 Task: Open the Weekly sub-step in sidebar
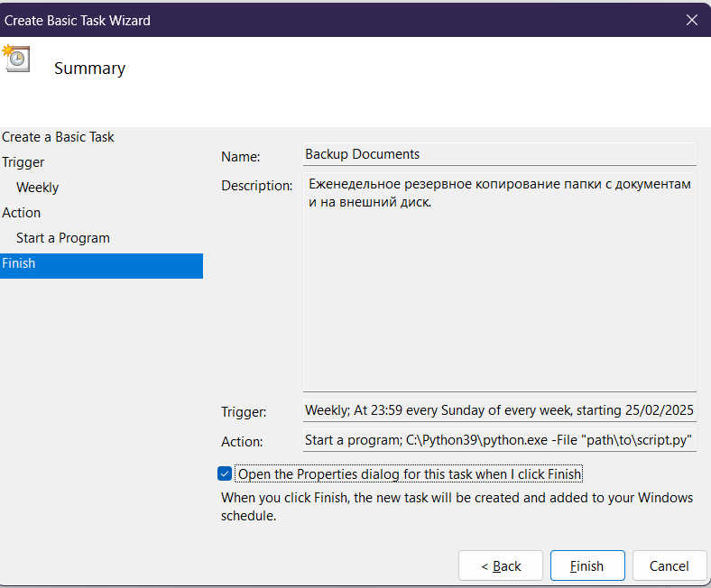[x=38, y=188]
